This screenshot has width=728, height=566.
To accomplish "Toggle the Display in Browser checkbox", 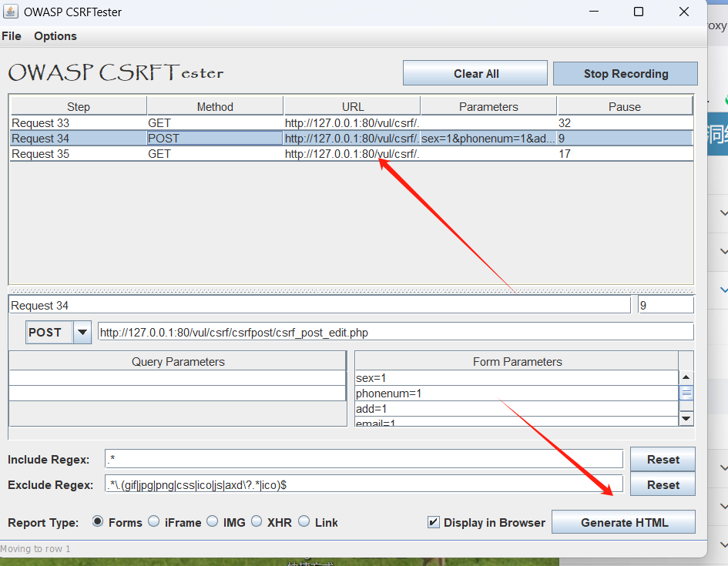I will (433, 522).
